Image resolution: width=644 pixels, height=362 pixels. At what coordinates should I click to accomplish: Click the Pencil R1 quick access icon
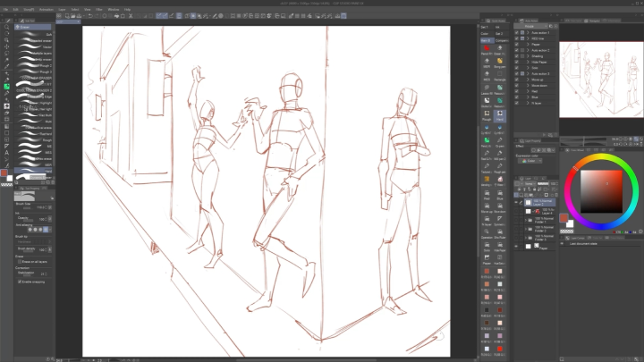tap(487, 50)
